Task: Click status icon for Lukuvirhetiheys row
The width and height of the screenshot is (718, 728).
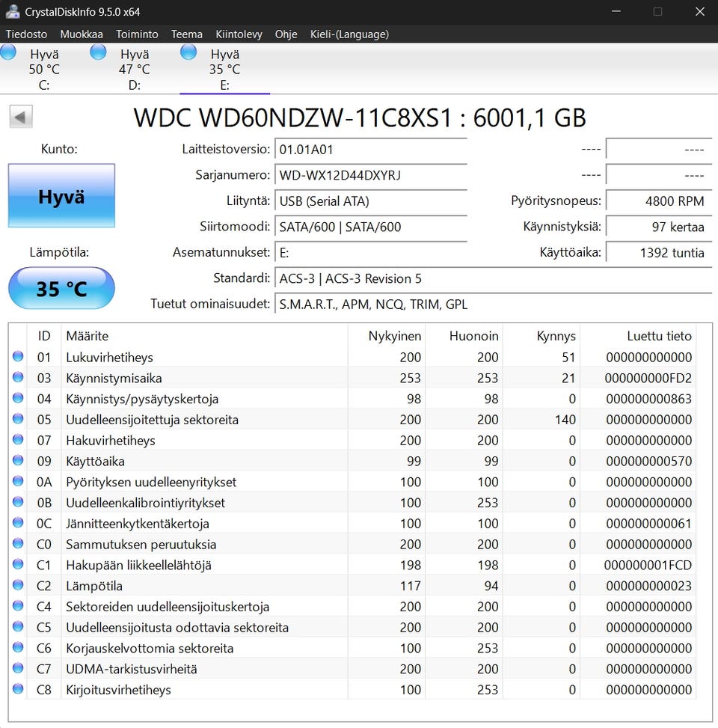Action: [x=18, y=357]
